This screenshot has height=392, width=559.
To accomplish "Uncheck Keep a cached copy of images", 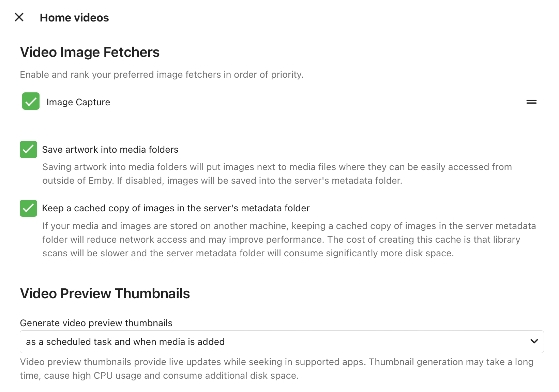I will coord(28,208).
